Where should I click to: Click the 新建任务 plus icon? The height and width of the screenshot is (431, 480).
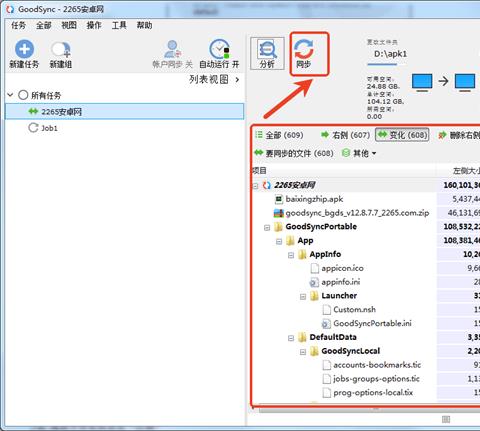coord(24,49)
